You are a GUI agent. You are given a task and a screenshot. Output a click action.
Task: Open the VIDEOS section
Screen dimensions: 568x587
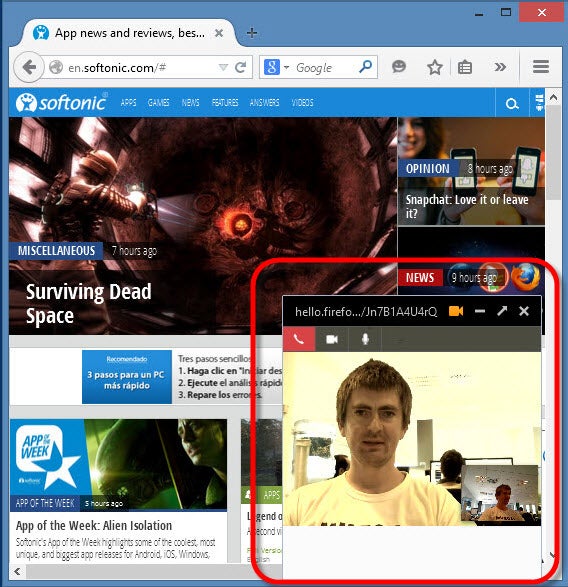(x=302, y=103)
